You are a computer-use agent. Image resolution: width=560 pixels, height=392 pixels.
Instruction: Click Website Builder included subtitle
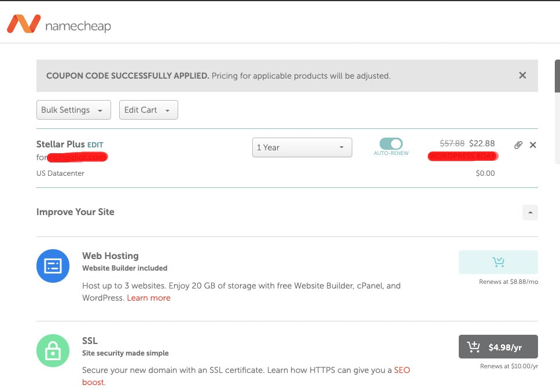click(124, 268)
